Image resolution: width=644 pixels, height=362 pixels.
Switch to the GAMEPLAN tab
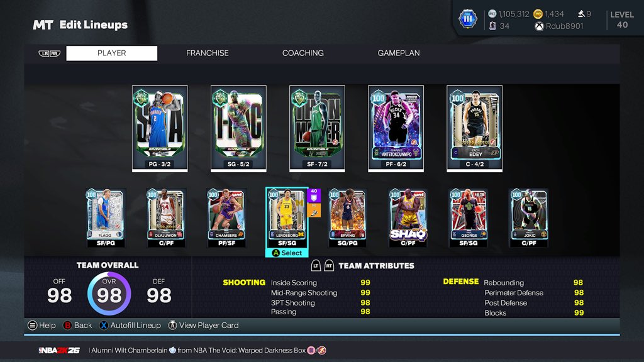[398, 53]
